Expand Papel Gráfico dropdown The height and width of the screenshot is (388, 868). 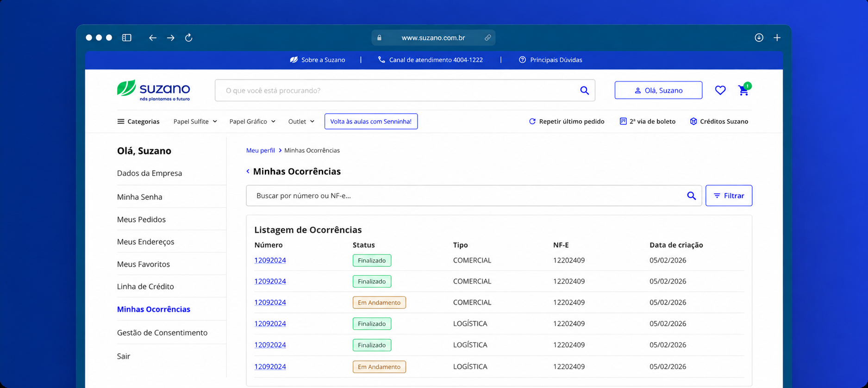(x=252, y=121)
